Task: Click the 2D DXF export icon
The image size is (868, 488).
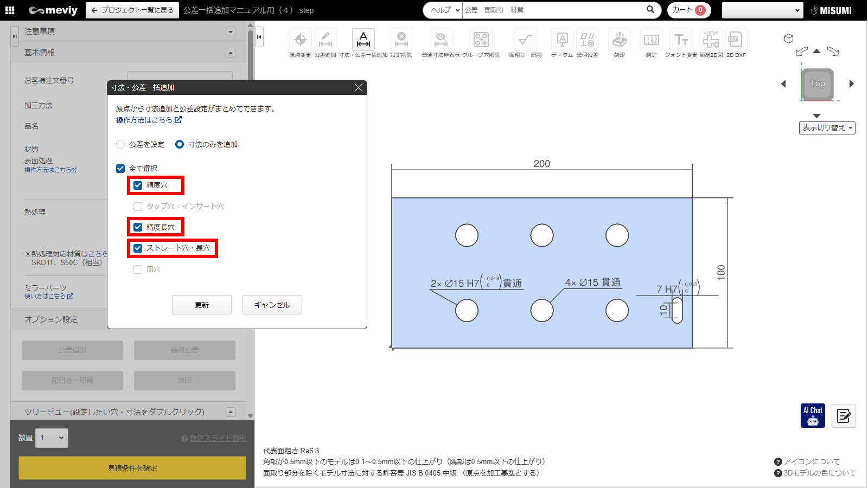Action: tap(736, 40)
